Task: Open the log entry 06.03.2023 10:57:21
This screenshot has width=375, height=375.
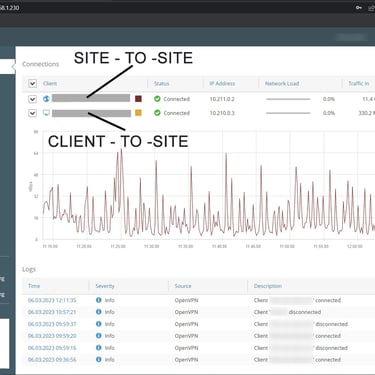Action: [x=52, y=312]
